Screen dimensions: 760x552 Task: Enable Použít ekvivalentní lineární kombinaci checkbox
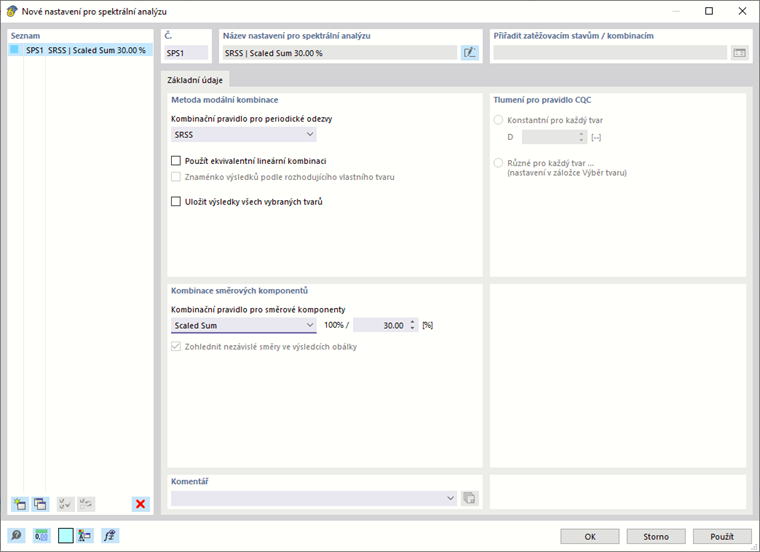[176, 160]
